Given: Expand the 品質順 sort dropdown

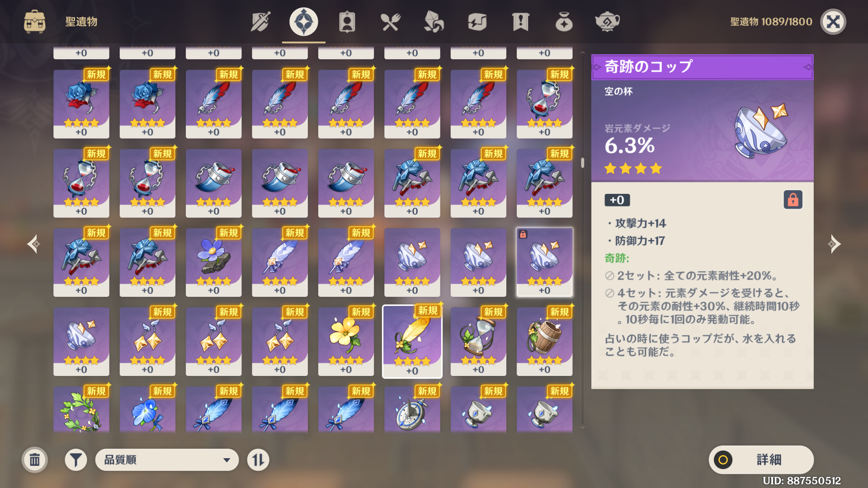Looking at the screenshot, I should (167, 460).
